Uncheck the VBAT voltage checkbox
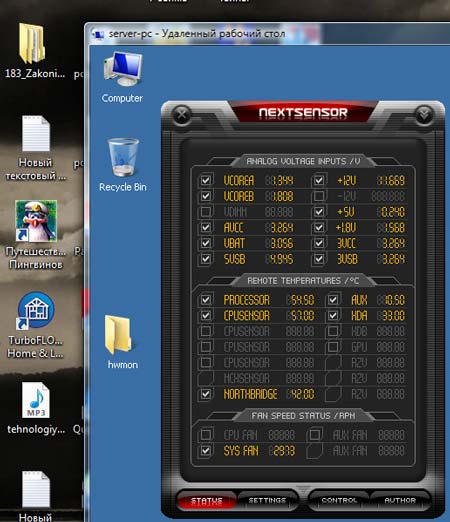Screen dimensions: 450x522 [206, 243]
